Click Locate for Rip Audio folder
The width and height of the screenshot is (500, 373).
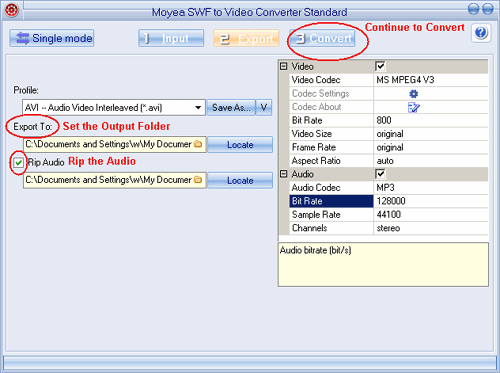click(x=240, y=180)
